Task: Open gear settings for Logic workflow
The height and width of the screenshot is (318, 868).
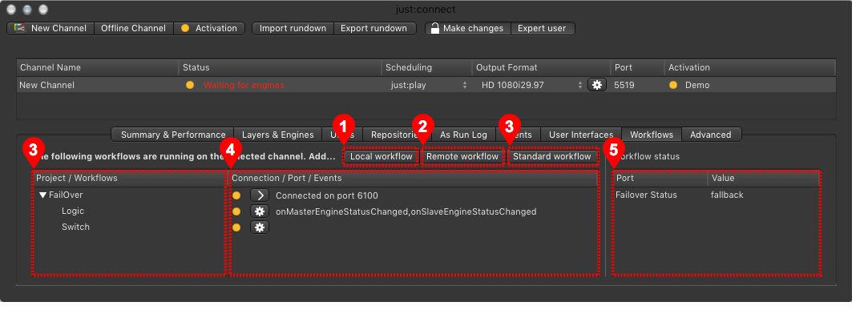Action: (260, 211)
